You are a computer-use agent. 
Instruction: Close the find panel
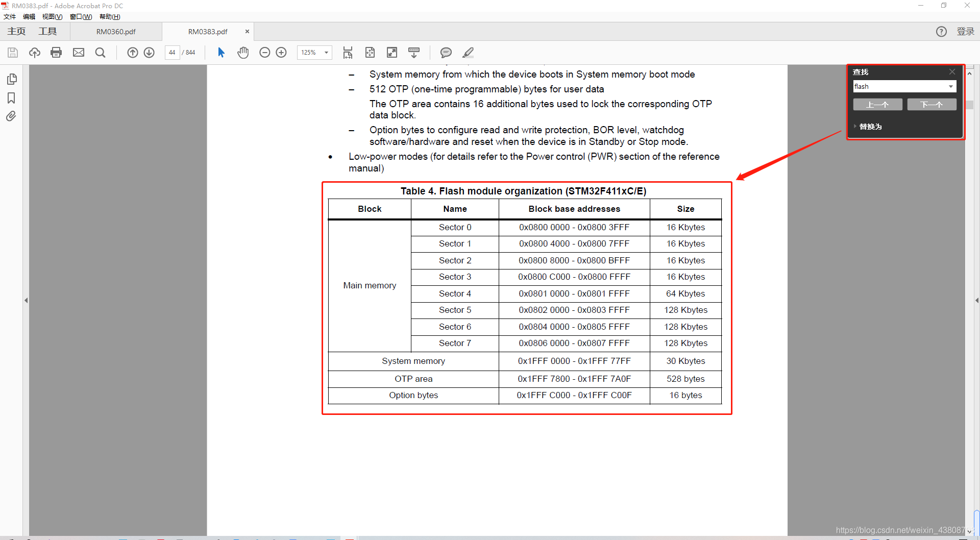click(952, 72)
